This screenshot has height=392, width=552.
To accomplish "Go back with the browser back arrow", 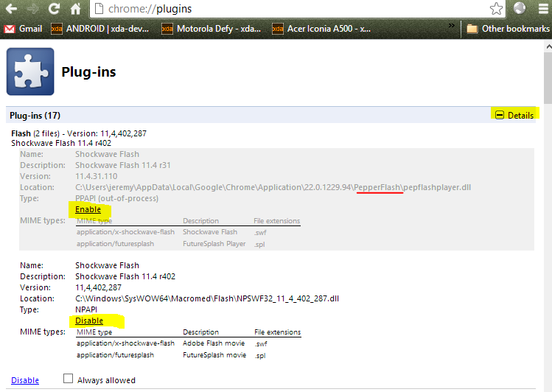I will click(11, 8).
